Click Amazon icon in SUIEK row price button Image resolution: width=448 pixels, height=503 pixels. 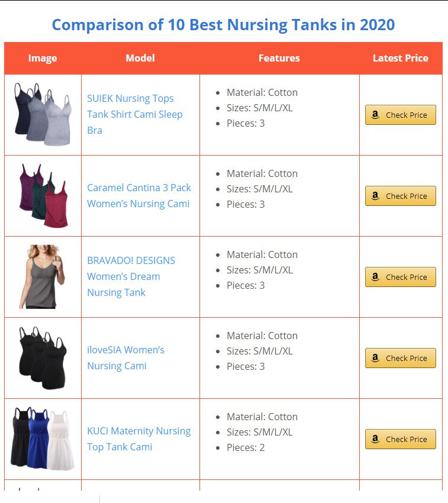(x=375, y=115)
